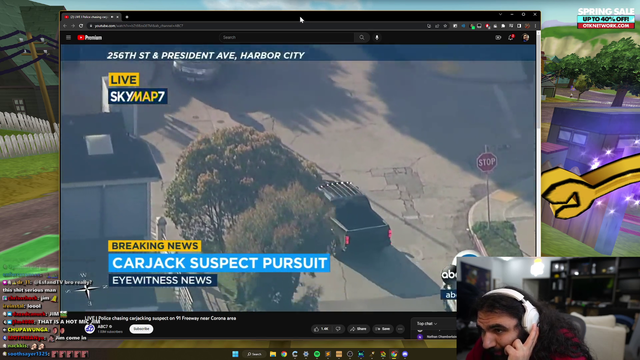
Task: Open the first Chrome icon on the taskbar
Action: (284, 354)
